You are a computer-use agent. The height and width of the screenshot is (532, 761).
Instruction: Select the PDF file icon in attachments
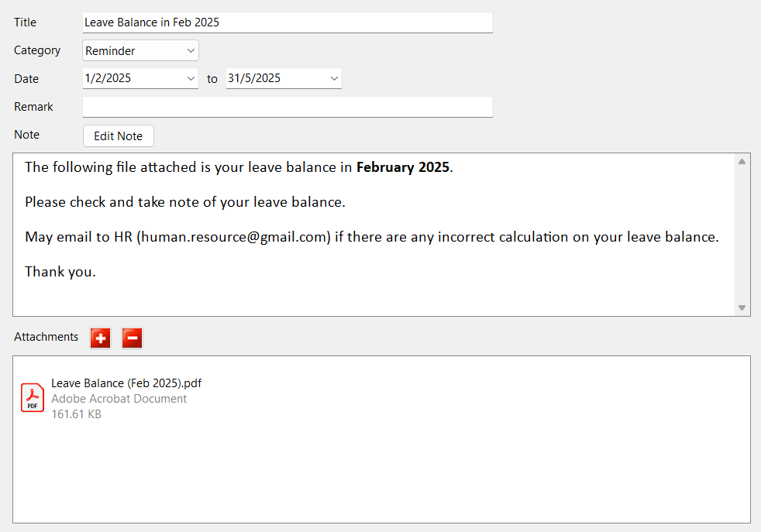coord(33,397)
